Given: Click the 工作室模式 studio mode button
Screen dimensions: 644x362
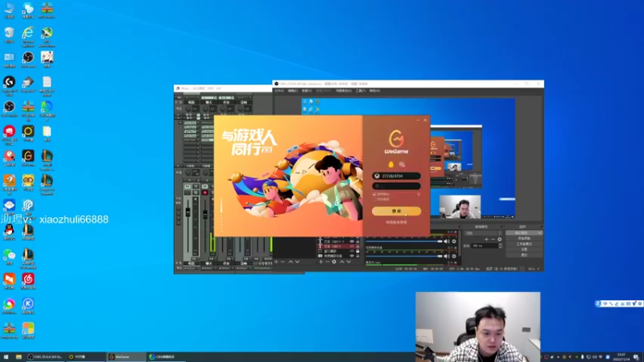Looking at the screenshot, I should pos(524,244).
